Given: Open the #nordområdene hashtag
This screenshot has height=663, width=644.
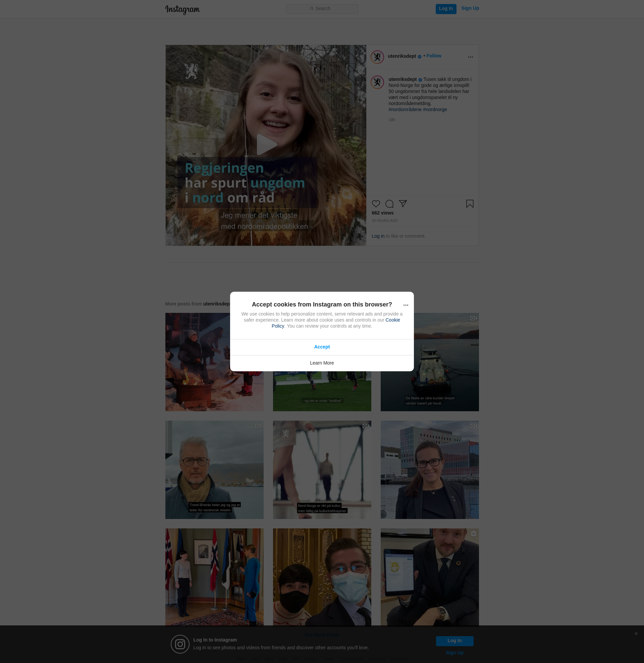Looking at the screenshot, I should point(405,110).
